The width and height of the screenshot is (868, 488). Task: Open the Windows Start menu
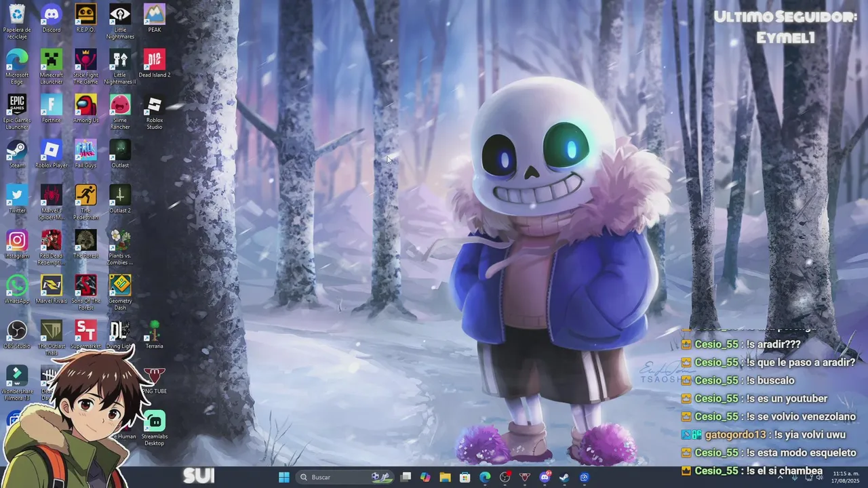tap(284, 477)
